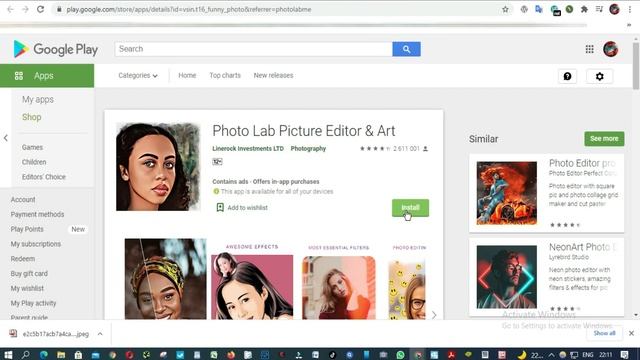Screen dimensions: 640x360
Task: Open Children in the sidebar
Action: (34, 162)
